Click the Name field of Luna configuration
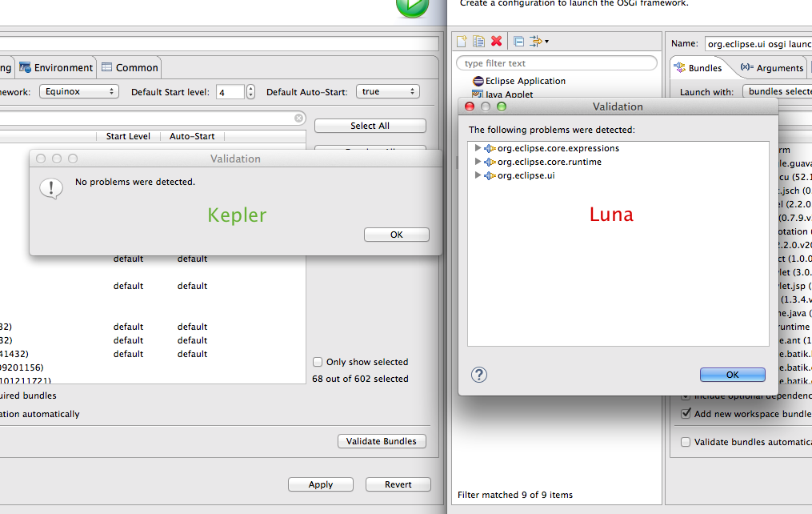The image size is (812, 514). click(x=758, y=44)
